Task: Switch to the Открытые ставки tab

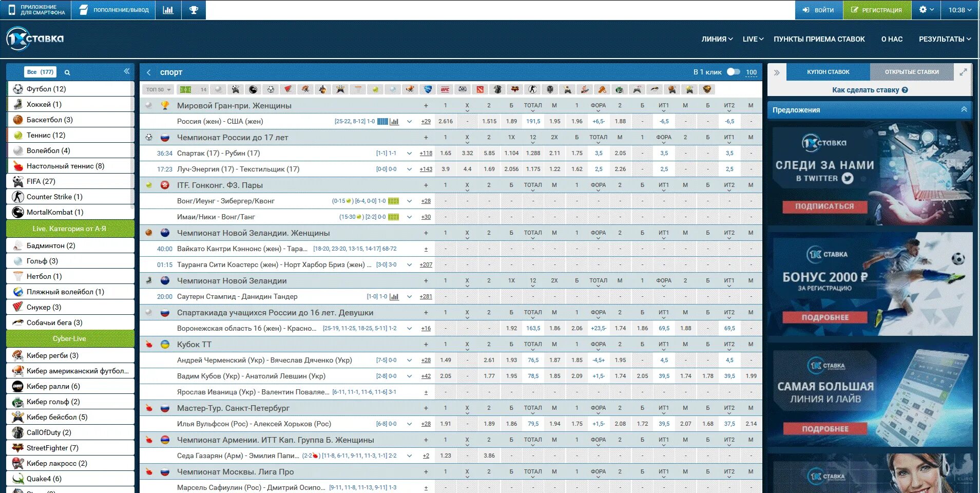Action: pyautogui.click(x=912, y=72)
